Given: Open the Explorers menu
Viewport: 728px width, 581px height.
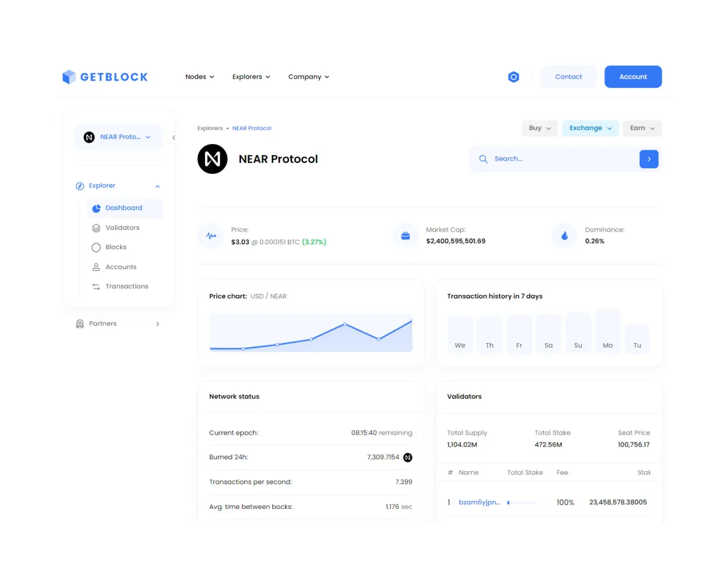Looking at the screenshot, I should point(251,77).
